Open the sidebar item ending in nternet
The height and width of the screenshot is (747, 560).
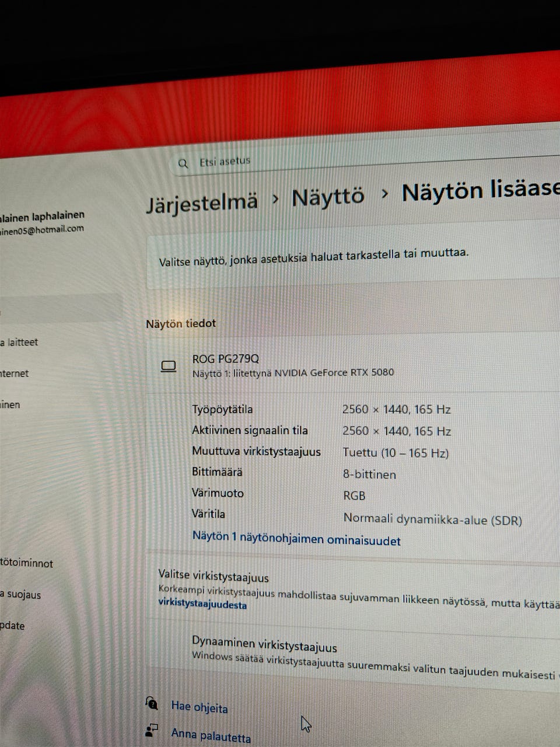coord(15,373)
